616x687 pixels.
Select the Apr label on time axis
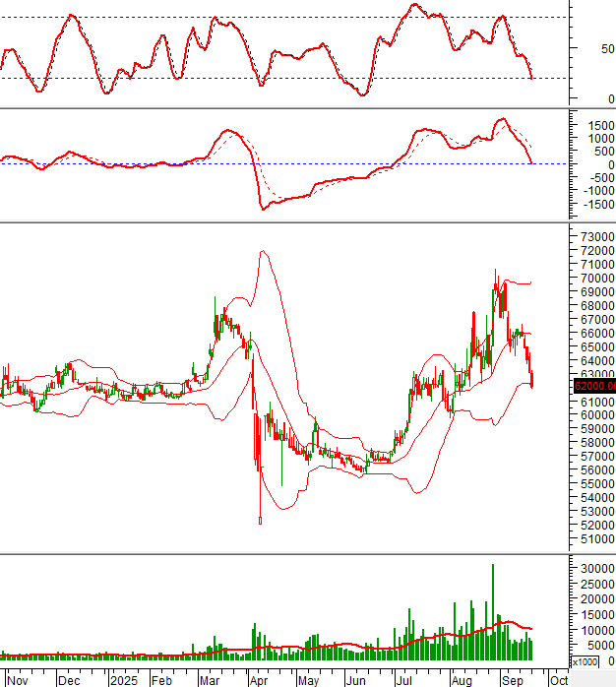259,680
